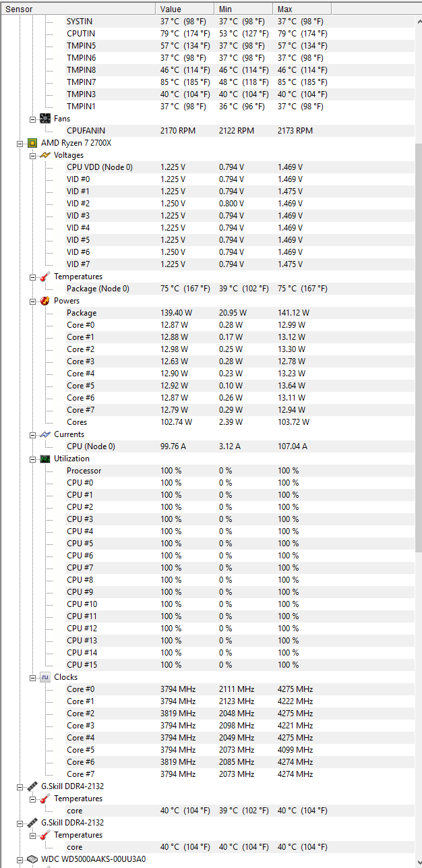This screenshot has height=868, width=422.
Task: Collapse the Fans section
Action: (32, 118)
